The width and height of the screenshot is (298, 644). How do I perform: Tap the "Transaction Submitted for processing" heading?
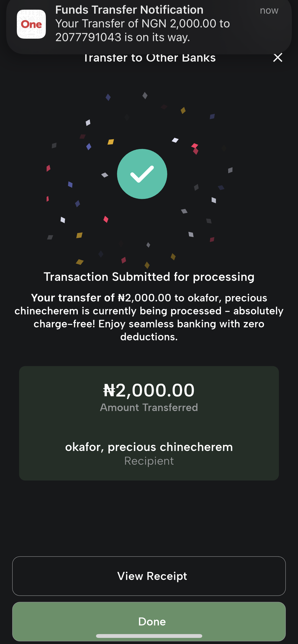[x=149, y=277]
